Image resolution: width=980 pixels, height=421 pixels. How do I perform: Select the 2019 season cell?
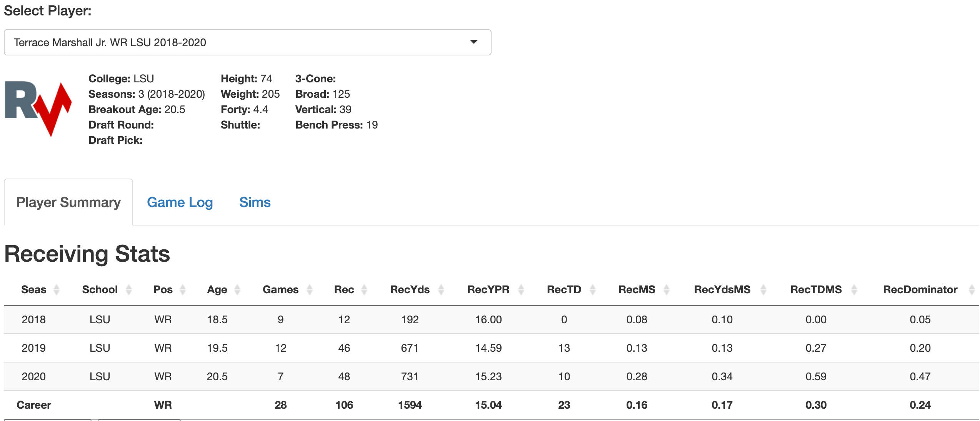click(33, 348)
